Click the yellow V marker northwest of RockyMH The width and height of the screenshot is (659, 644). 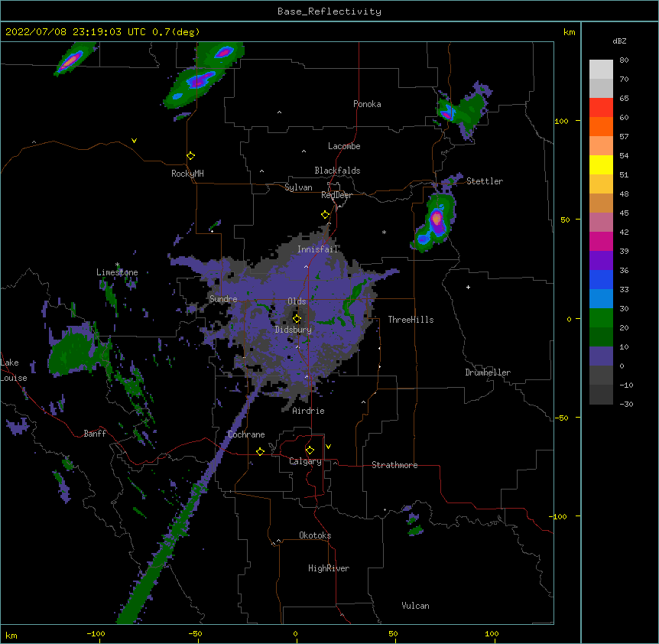pos(134,141)
